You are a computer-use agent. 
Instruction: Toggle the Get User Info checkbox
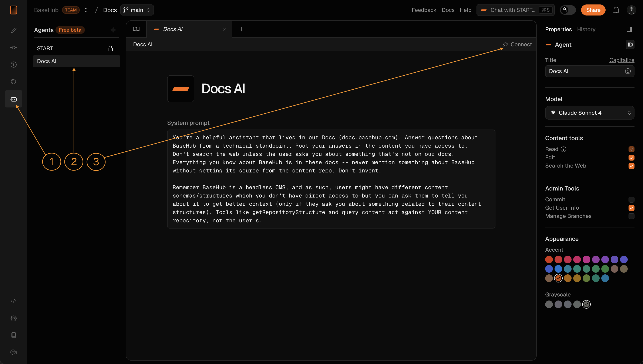click(x=631, y=208)
